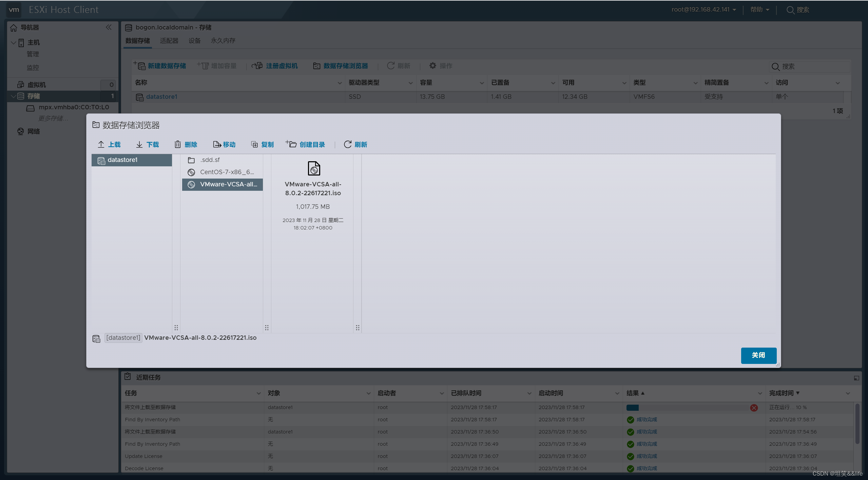The image size is (868, 480).
Task: Click Datastore browser (数据存储浏览器) toolbar button
Action: [x=341, y=66]
